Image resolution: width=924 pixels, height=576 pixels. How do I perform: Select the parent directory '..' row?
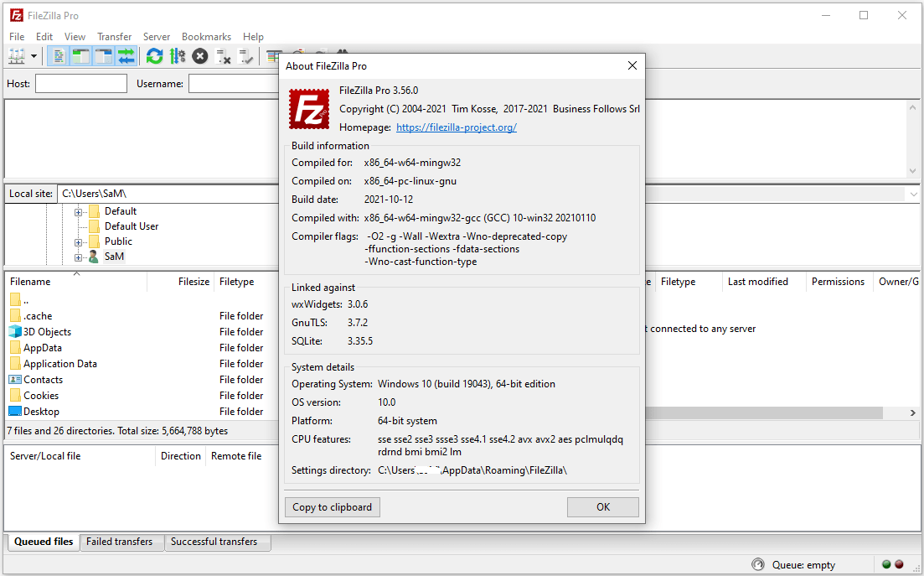pyautogui.click(x=142, y=301)
